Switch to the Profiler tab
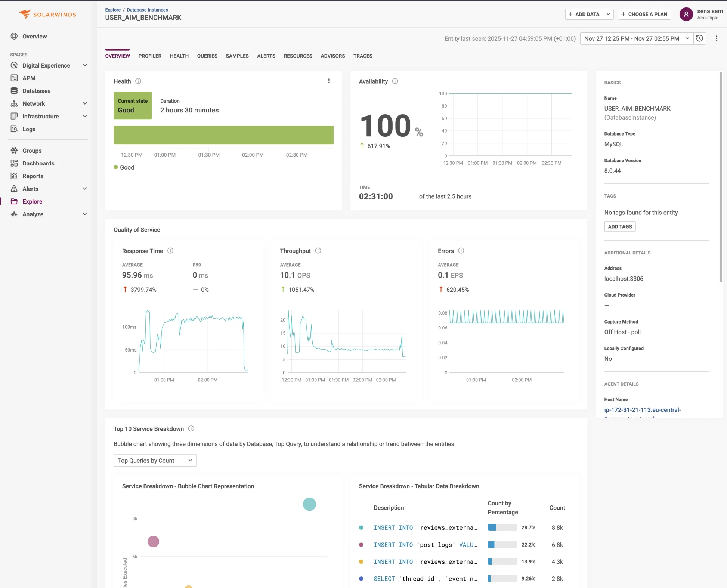 coord(150,56)
